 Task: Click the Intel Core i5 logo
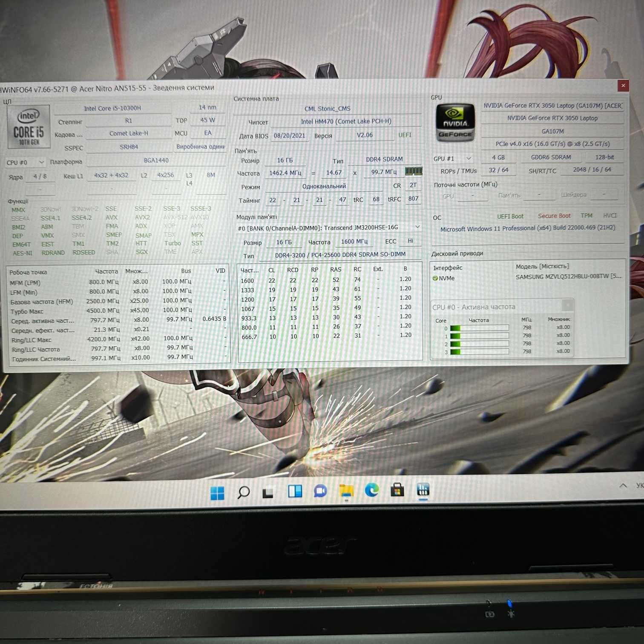tap(29, 126)
